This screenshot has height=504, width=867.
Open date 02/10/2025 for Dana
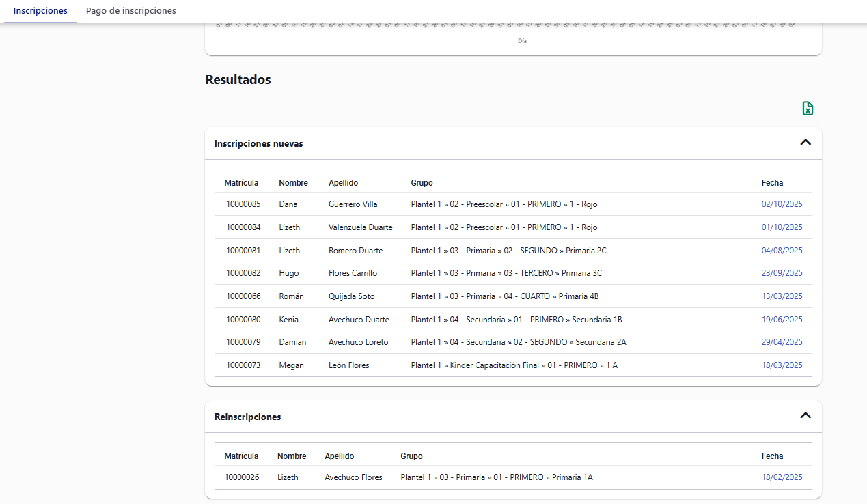782,204
